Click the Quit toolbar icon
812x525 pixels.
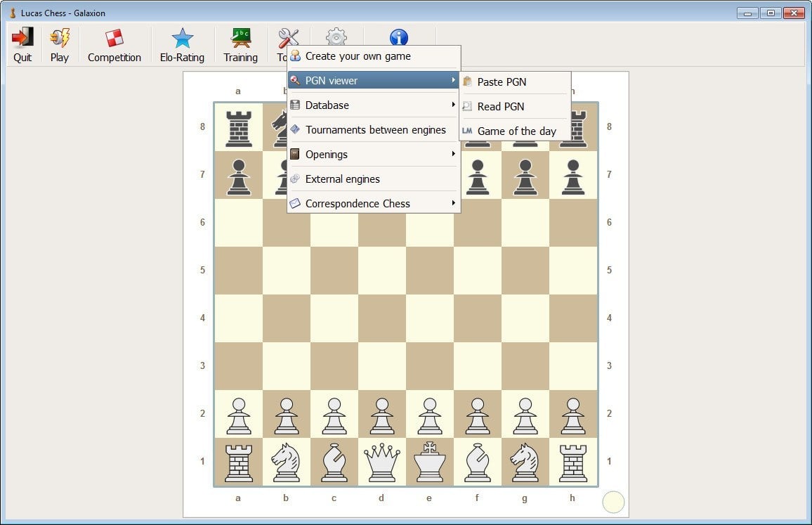click(22, 39)
